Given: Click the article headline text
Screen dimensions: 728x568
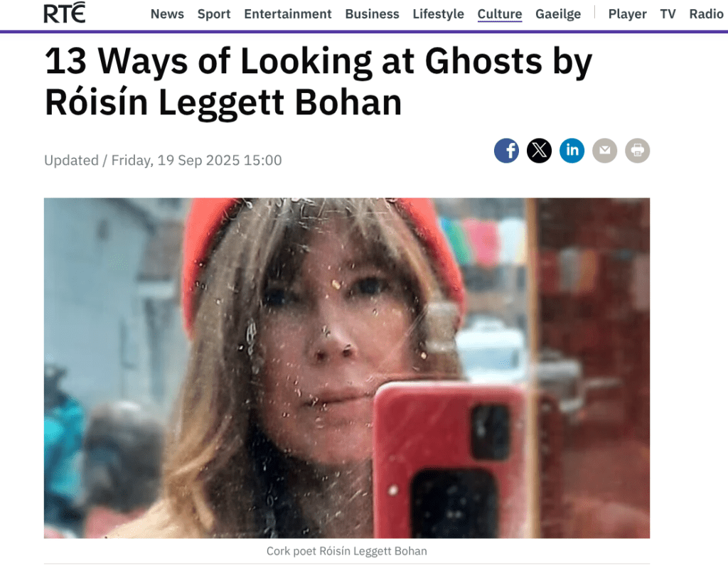Looking at the screenshot, I should 318,82.
